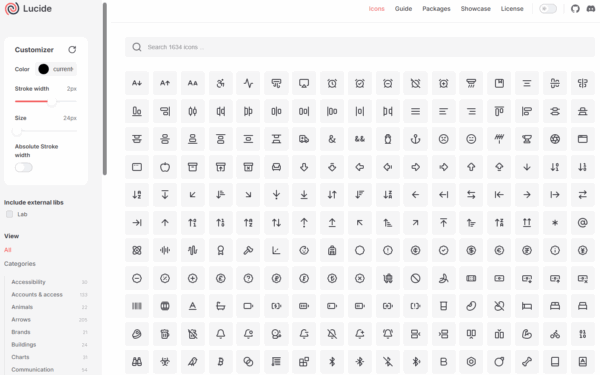Select the ban icon

[x=416, y=278]
